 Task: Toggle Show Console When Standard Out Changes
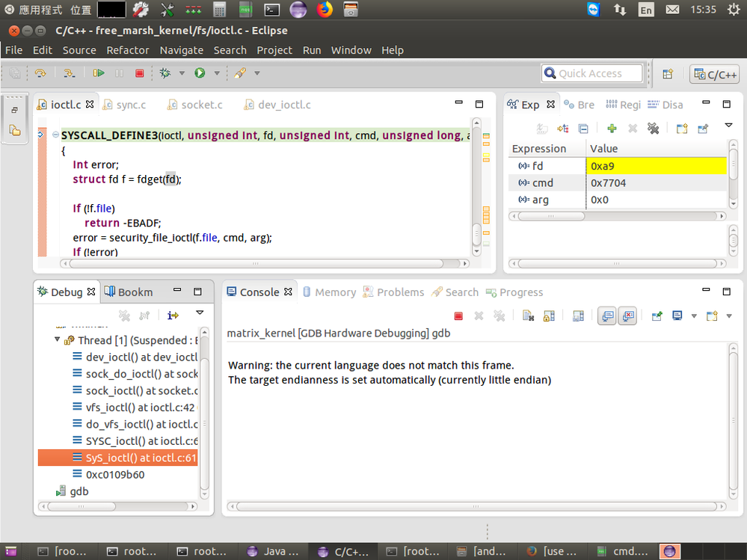(607, 316)
